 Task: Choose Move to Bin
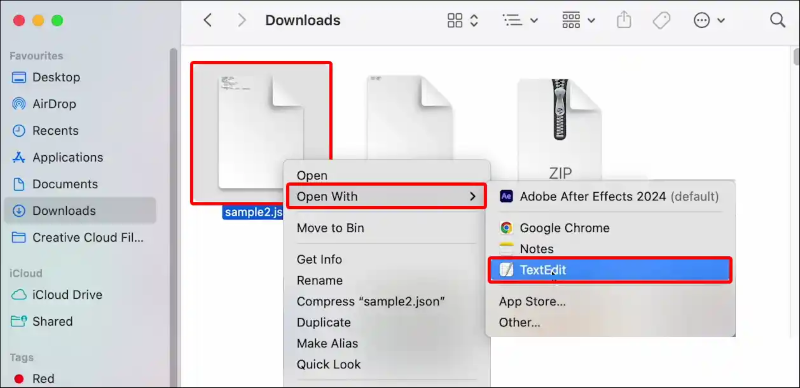coord(387,228)
